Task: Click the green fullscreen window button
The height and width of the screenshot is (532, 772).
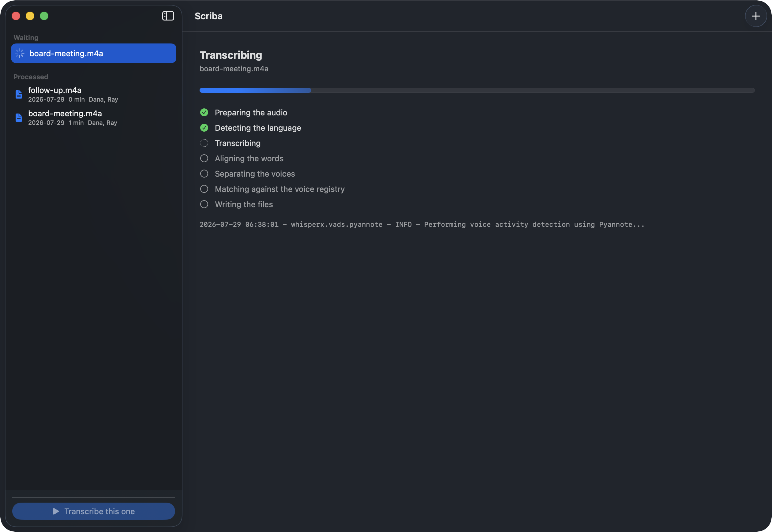Action: coord(44,16)
